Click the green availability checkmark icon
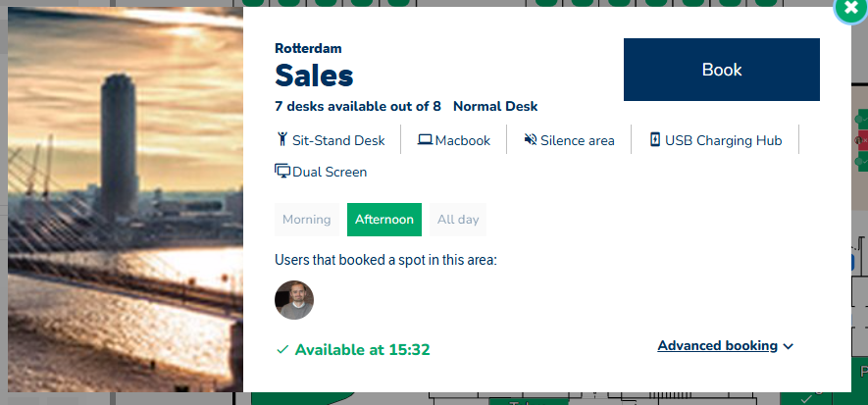 coord(282,349)
